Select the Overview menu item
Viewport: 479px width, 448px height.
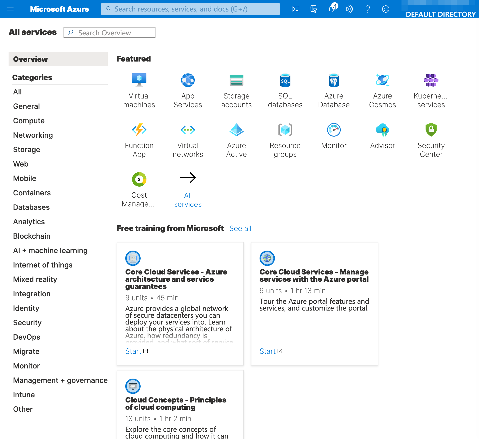point(58,59)
